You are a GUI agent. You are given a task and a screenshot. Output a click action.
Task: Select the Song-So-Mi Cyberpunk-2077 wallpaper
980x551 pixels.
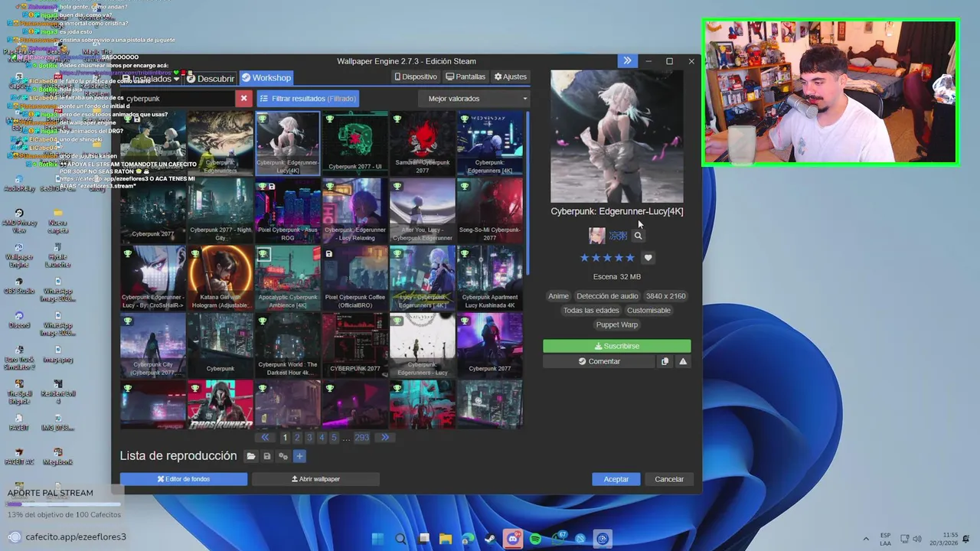[x=490, y=210]
